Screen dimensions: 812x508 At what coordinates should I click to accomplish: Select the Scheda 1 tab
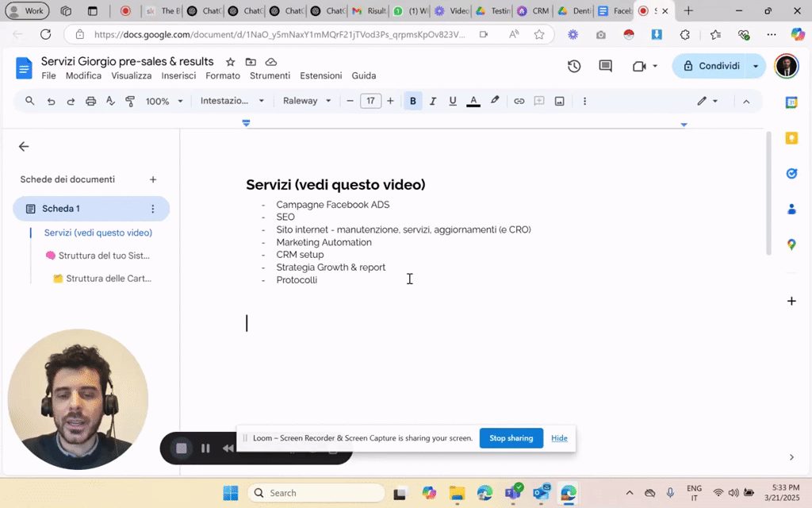(x=91, y=209)
